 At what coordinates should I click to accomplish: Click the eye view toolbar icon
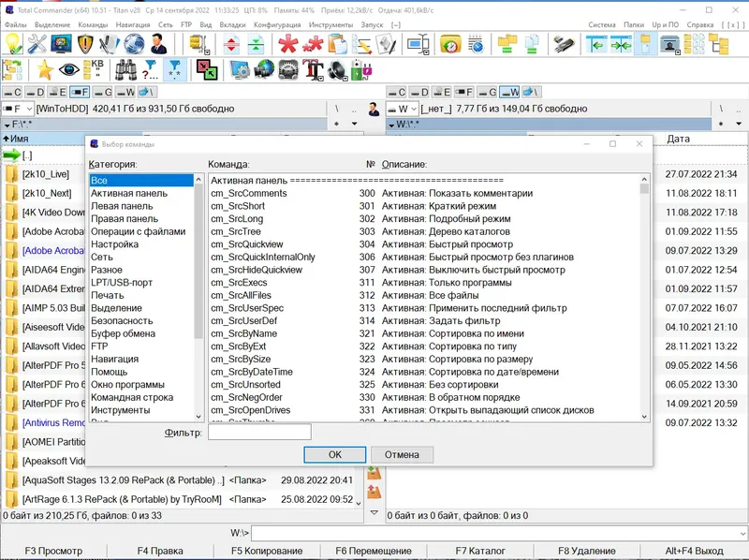click(x=68, y=70)
